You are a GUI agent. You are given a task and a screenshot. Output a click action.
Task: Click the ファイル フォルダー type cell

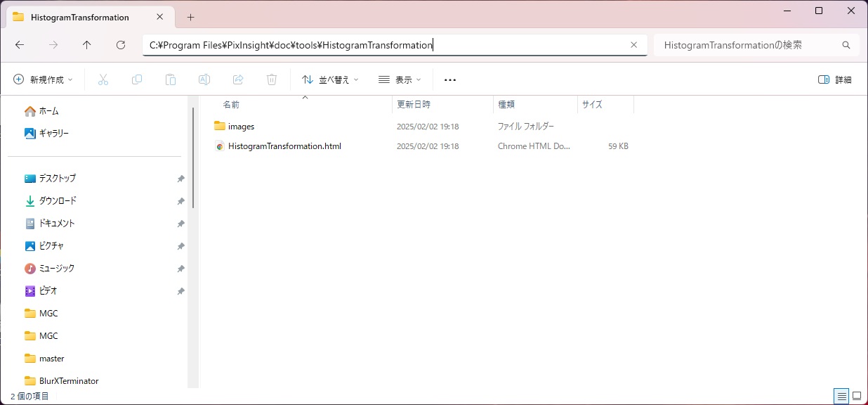coord(526,127)
